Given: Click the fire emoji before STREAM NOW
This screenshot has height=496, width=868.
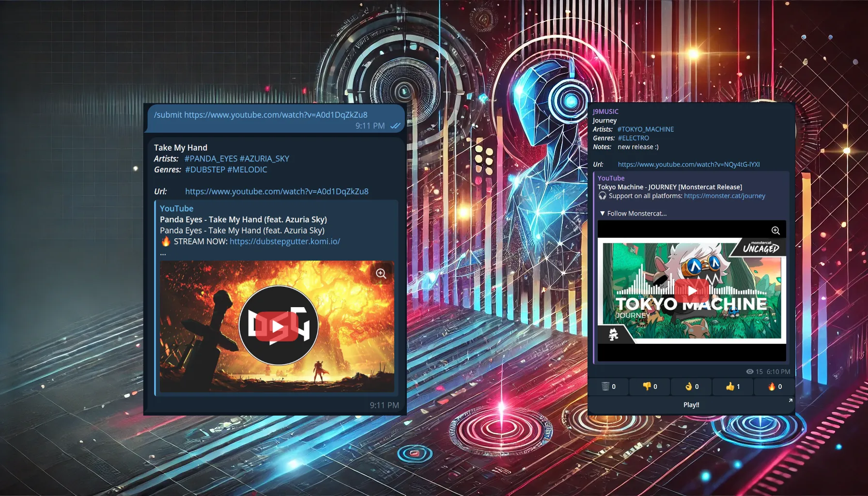Looking at the screenshot, I should click(x=166, y=241).
